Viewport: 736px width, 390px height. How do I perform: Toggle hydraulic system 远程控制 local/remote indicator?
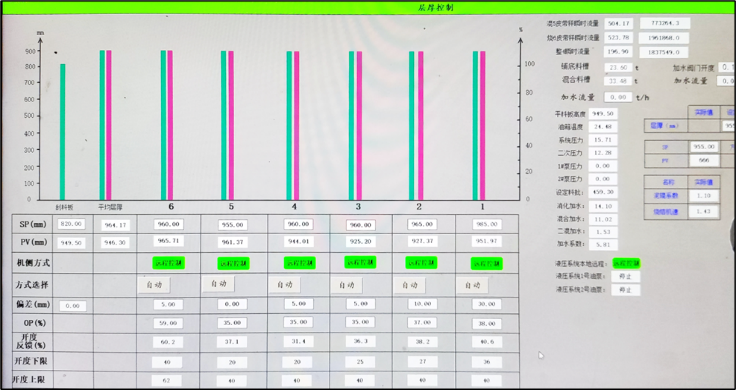[626, 264]
